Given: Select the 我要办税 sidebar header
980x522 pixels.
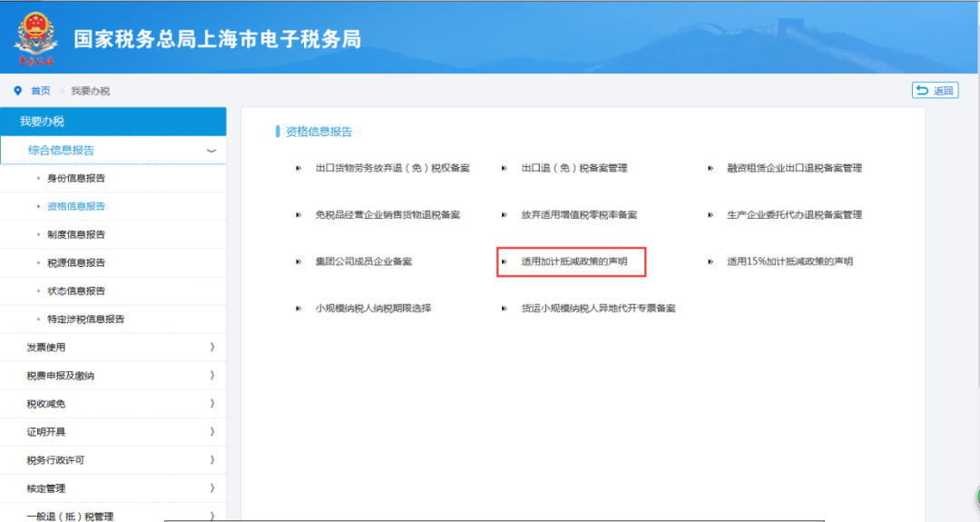Looking at the screenshot, I should pos(113,122).
